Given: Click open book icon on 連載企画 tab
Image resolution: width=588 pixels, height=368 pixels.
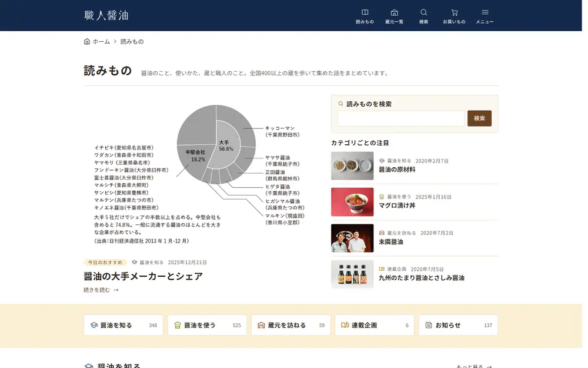Looking at the screenshot, I should pos(345,325).
